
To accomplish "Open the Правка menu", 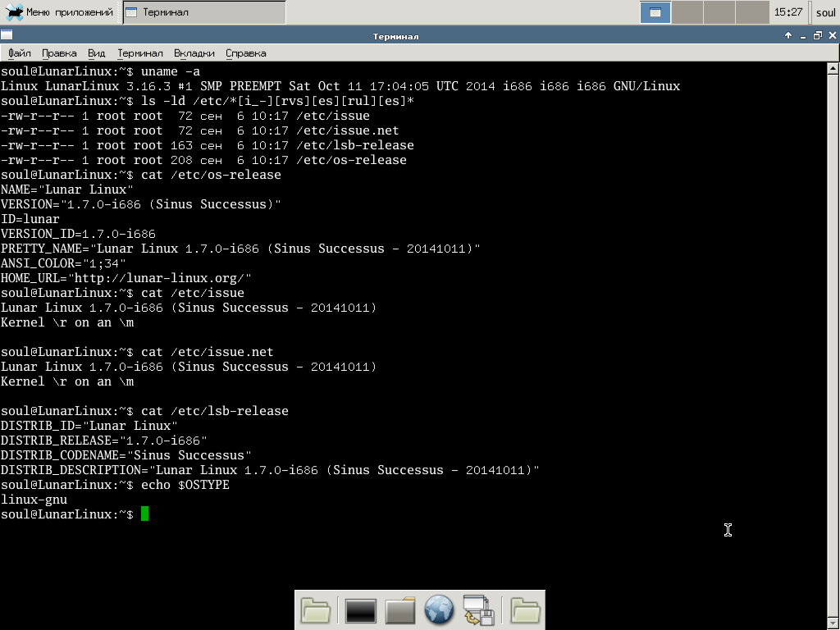I will pos(59,53).
